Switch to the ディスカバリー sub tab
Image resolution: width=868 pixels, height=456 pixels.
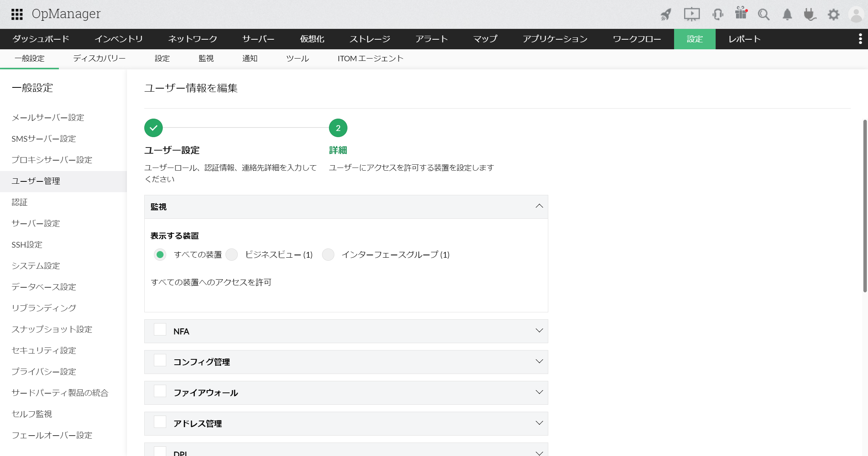tap(99, 59)
